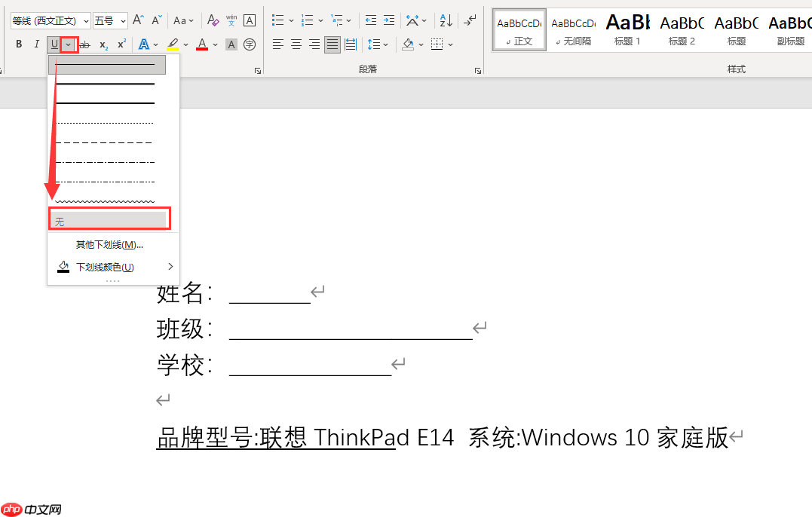The width and height of the screenshot is (812, 517).
Task: Open highlight color dropdown arrow
Action: (185, 45)
